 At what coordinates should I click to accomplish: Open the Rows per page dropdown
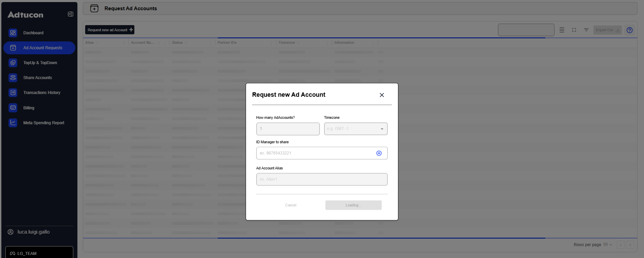[607, 245]
